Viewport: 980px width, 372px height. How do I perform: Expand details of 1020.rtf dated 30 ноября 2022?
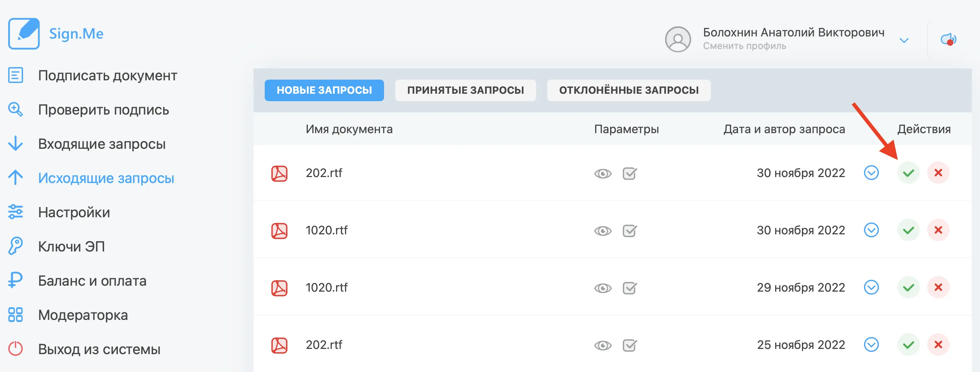871,230
